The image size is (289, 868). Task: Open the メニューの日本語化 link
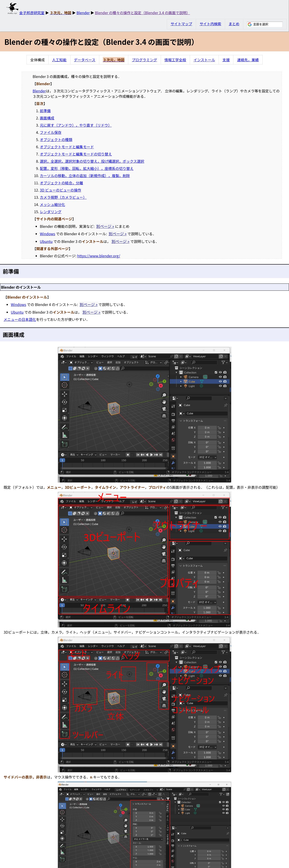click(20, 320)
